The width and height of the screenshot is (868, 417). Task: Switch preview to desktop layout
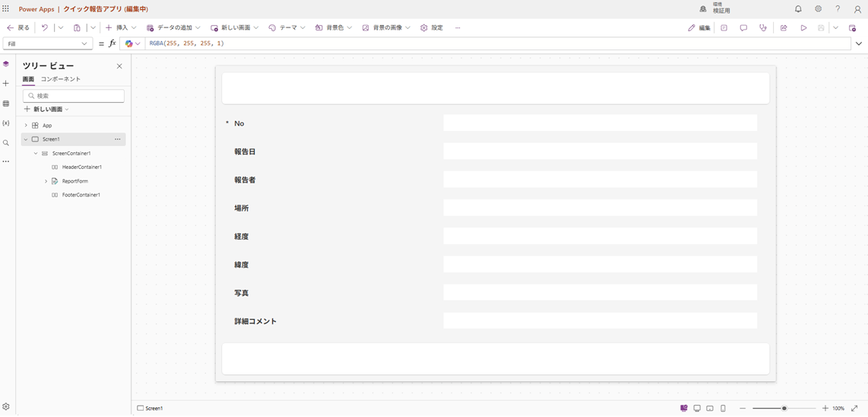pos(697,409)
